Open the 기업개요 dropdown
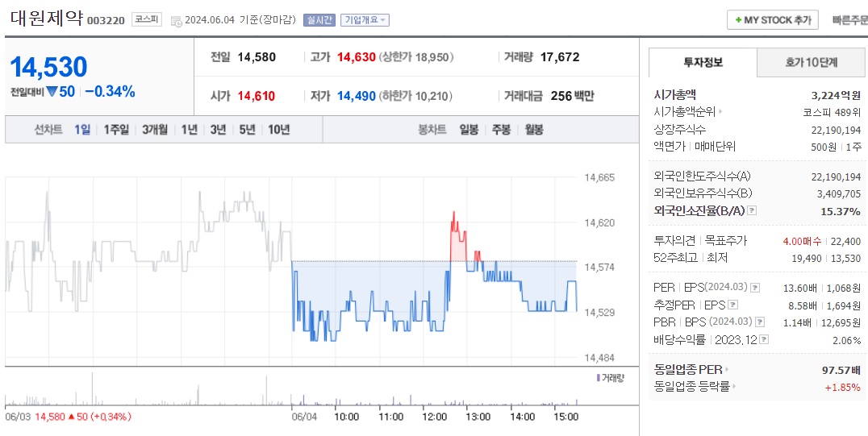This screenshot has height=436, width=868. tap(365, 20)
